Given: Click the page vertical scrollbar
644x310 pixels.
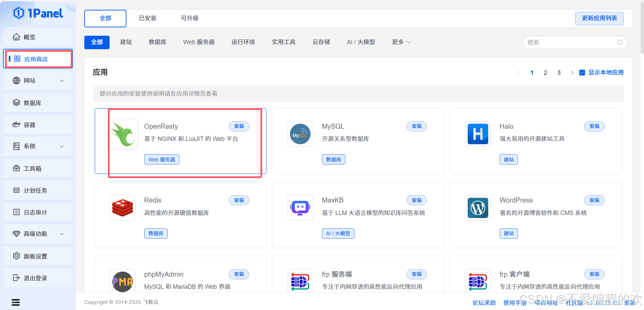Looking at the screenshot, I should coord(642,28).
